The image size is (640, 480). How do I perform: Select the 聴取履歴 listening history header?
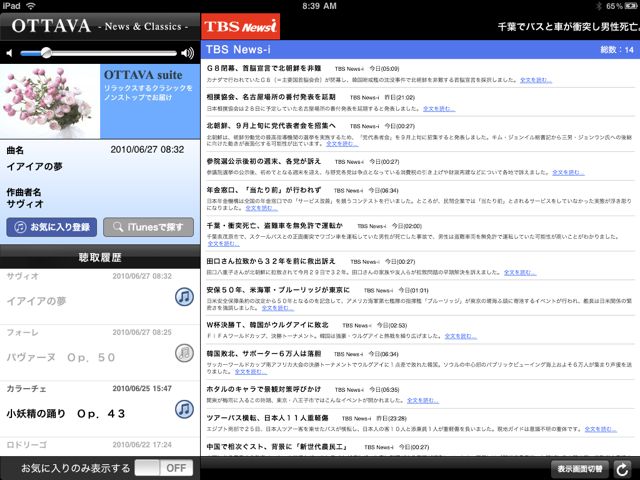click(x=100, y=257)
